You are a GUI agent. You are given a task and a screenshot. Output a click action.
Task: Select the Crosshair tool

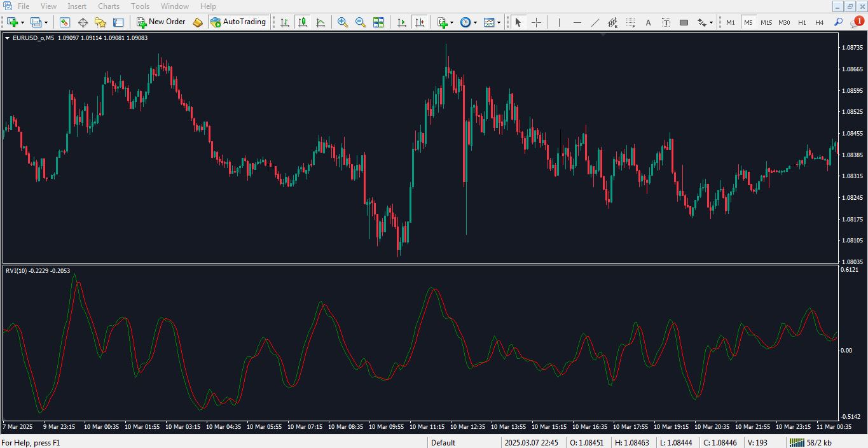click(536, 22)
